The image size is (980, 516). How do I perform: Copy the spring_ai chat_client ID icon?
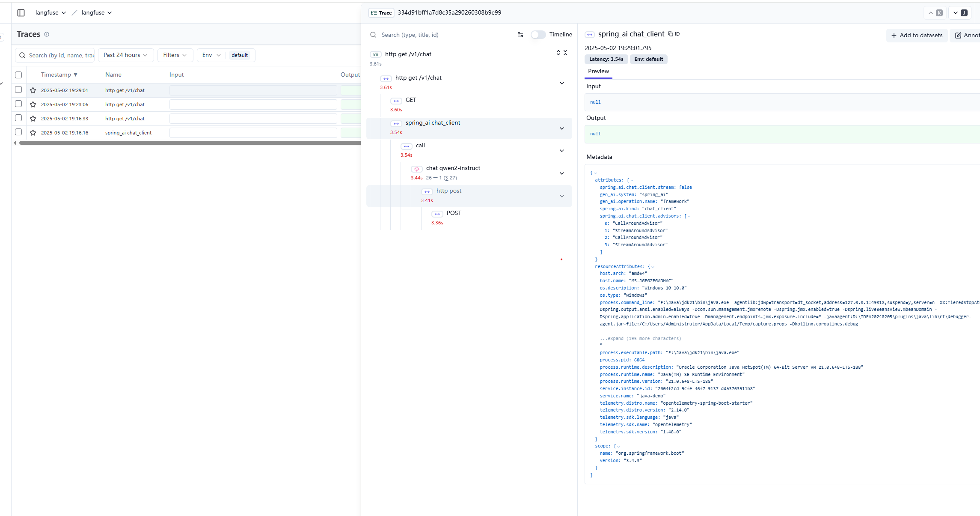tap(671, 34)
